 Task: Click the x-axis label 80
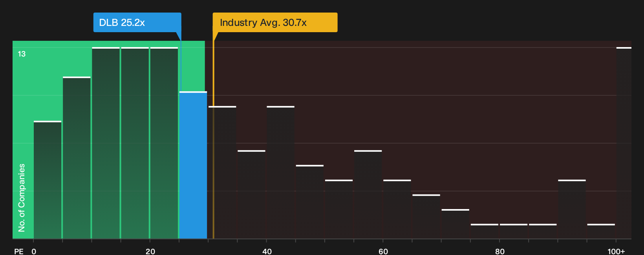(x=500, y=251)
